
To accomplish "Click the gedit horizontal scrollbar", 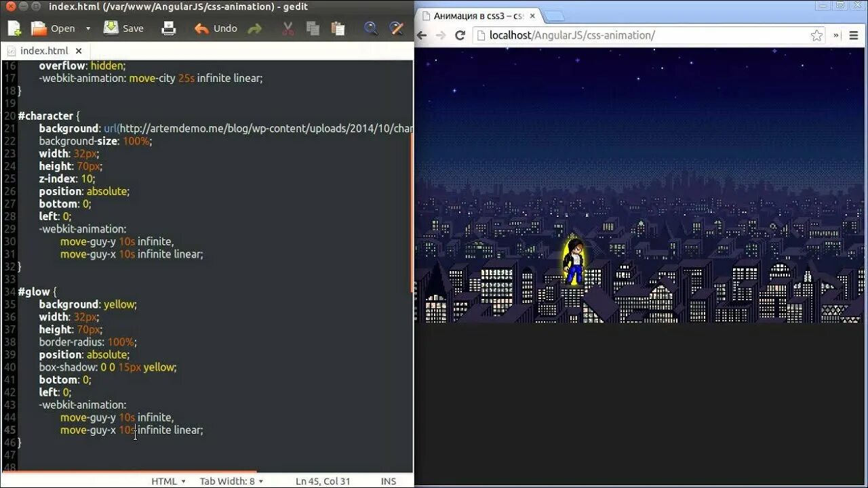I will (129, 471).
